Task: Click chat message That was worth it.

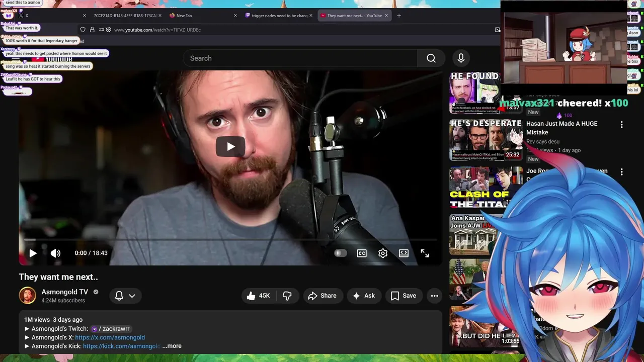Action: (x=22, y=28)
